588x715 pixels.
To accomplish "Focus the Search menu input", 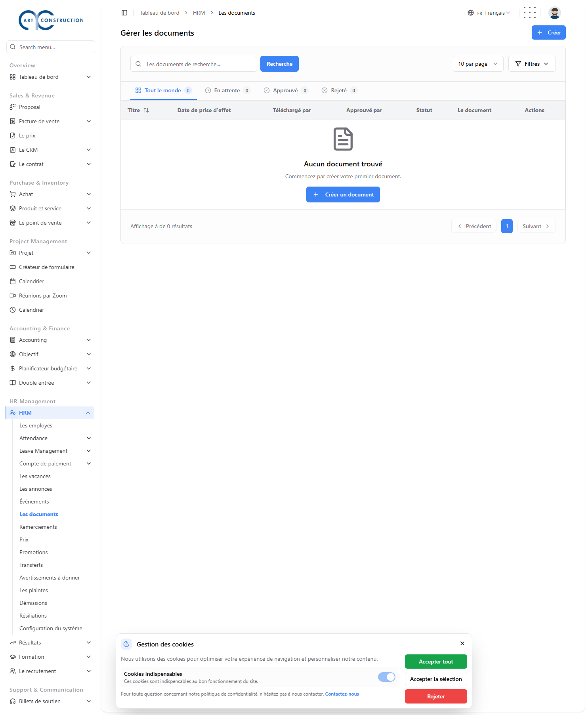I will click(51, 47).
